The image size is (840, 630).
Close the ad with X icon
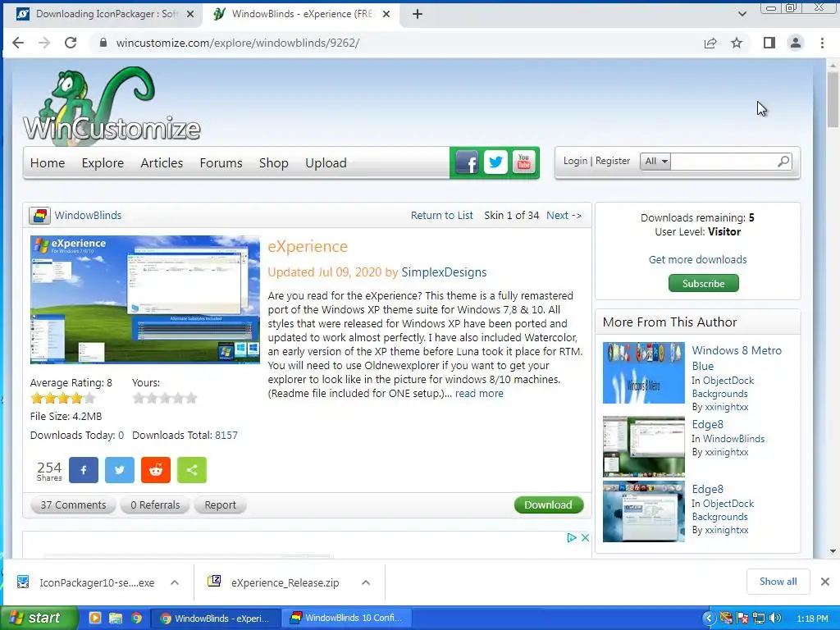[585, 537]
